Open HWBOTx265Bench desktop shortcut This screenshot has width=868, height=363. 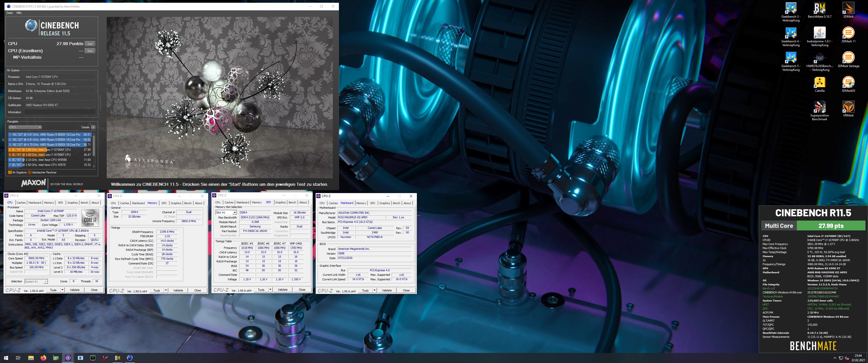point(820,62)
